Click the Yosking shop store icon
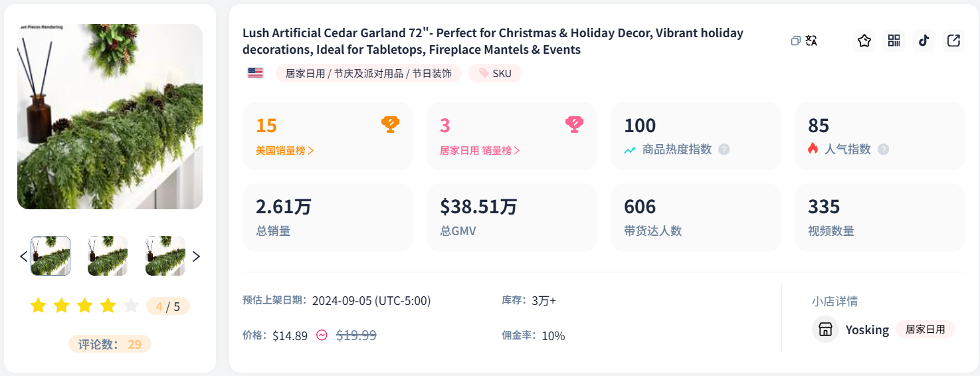This screenshot has height=376, width=980. coord(825,329)
